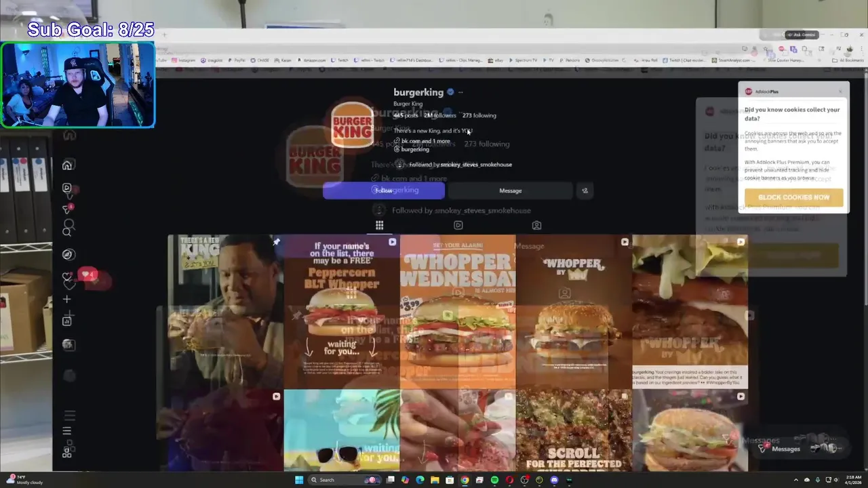Open the bottom apps grid icon in sidebar
The width and height of the screenshot is (868, 488).
click(67, 453)
